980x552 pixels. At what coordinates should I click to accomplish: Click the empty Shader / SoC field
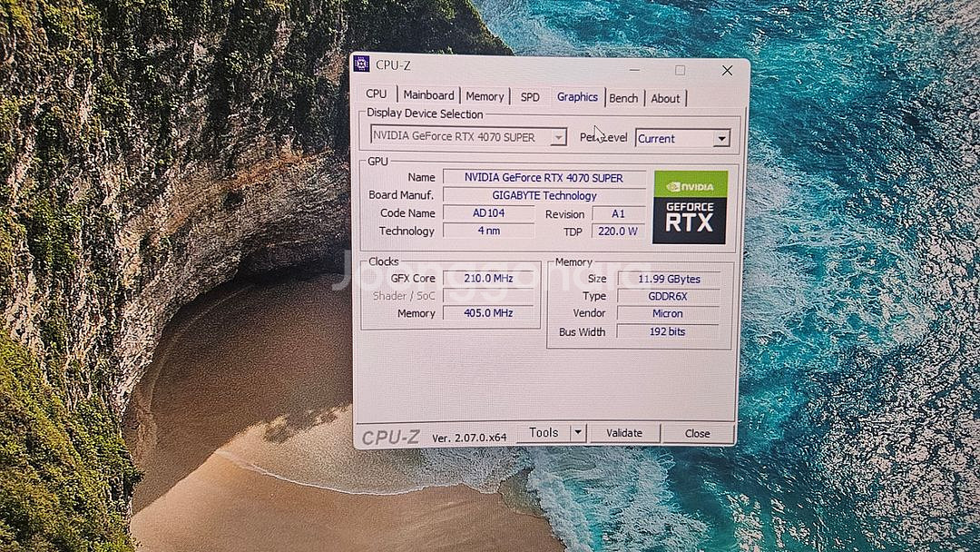point(488,296)
